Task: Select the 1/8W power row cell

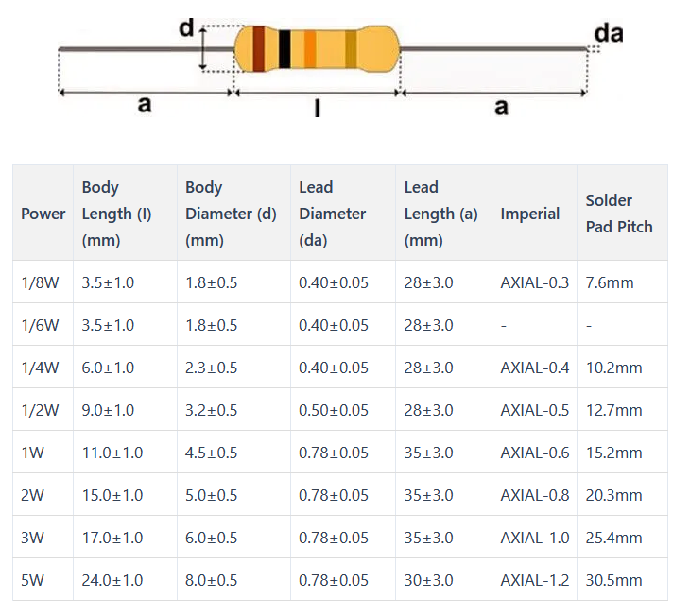Action: coord(40,282)
